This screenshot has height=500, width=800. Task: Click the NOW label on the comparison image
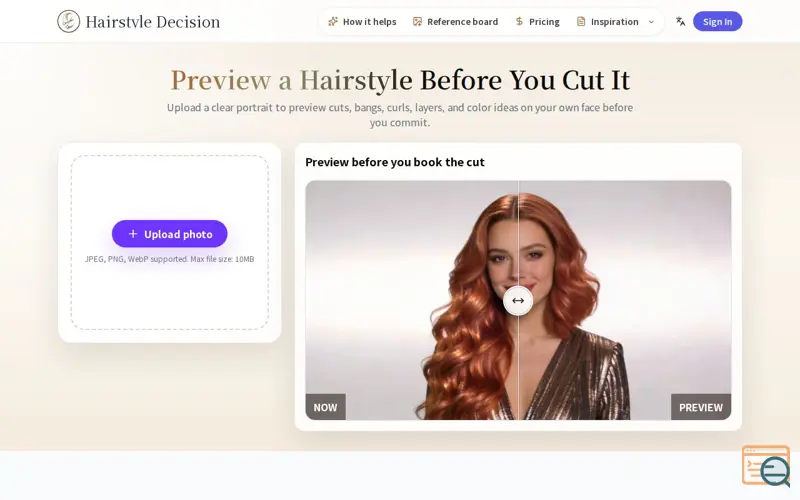coord(326,407)
